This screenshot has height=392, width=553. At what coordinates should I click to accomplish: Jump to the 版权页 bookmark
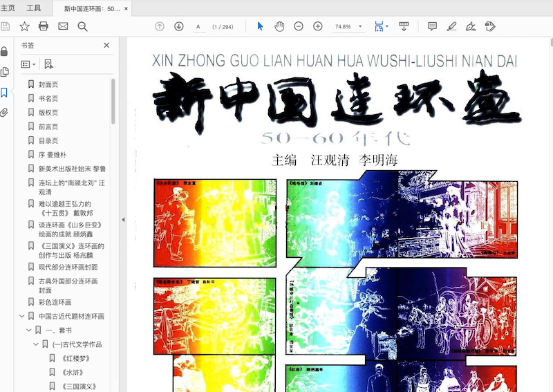click(48, 113)
